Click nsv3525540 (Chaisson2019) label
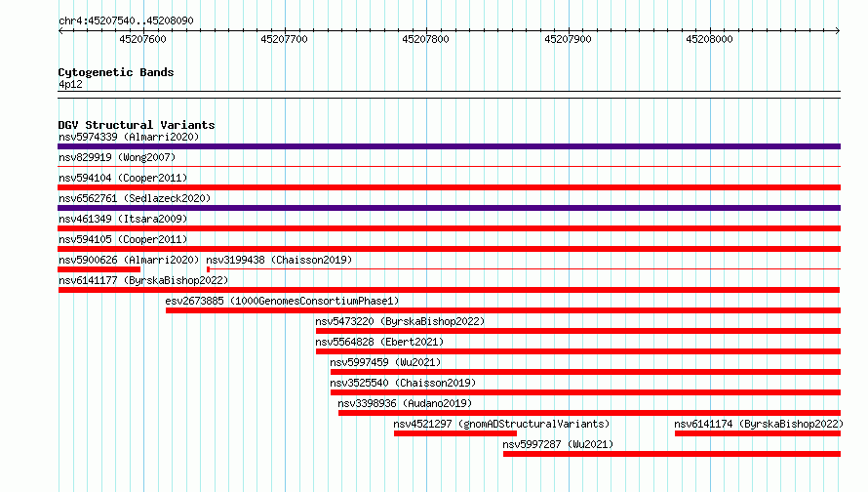The width and height of the screenshot is (868, 492). tap(403, 383)
